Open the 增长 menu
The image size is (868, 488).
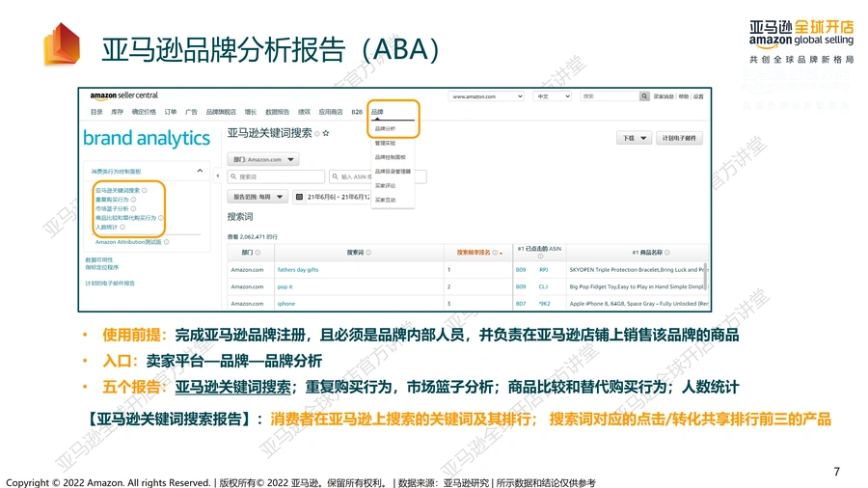pyautogui.click(x=251, y=112)
